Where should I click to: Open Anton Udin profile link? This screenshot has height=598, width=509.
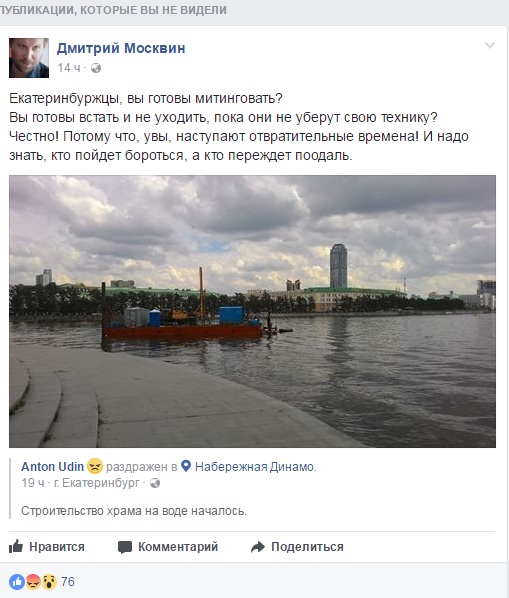[52, 466]
